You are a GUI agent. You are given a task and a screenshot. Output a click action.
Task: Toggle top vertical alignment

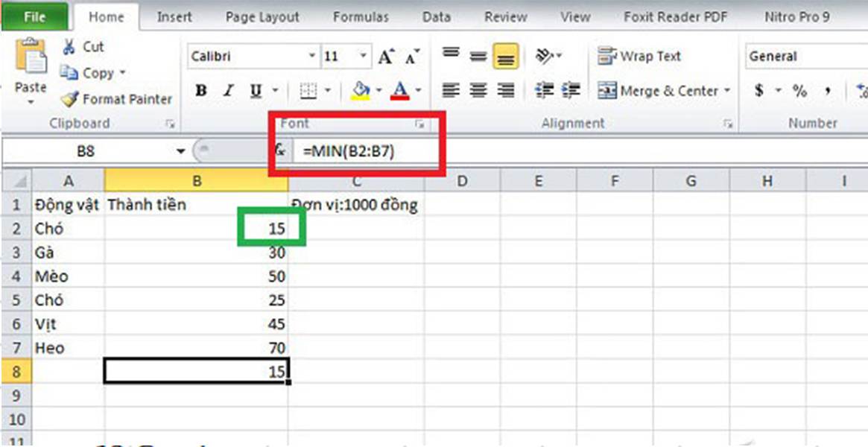[x=450, y=51]
